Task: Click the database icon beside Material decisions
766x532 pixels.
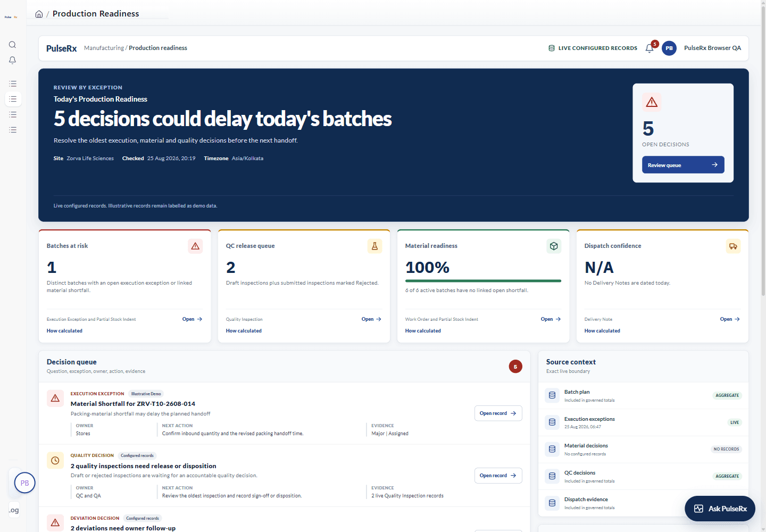Action: pyautogui.click(x=552, y=449)
